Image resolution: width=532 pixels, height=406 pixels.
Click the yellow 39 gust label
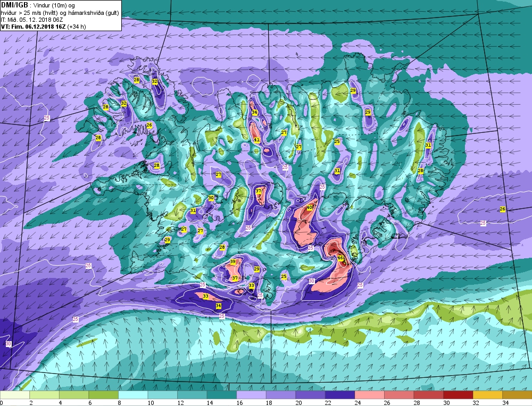click(x=233, y=261)
